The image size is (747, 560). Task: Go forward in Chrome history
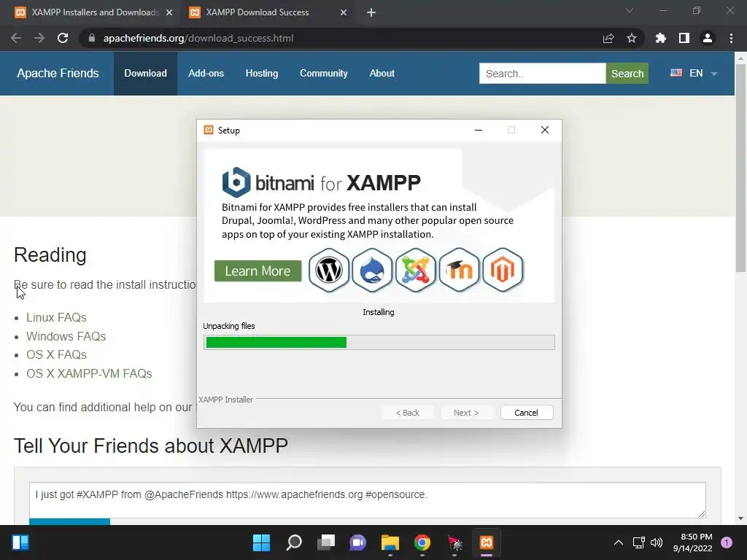39,38
